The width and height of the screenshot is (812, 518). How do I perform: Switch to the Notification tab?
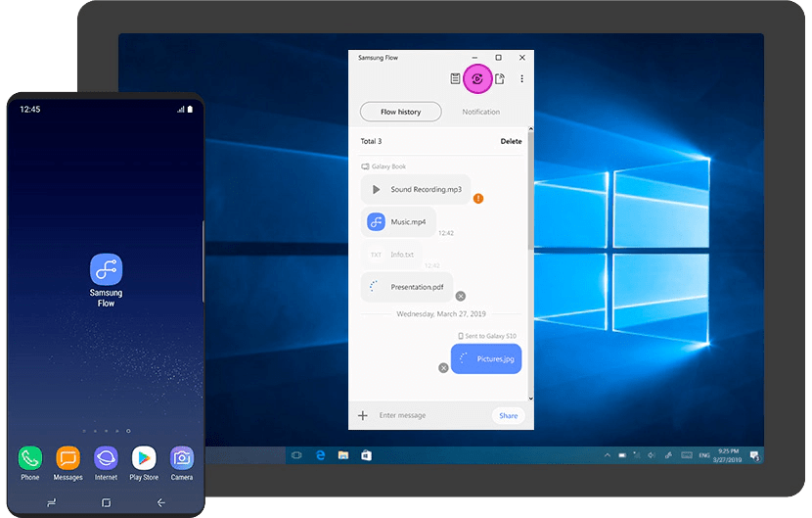coord(480,112)
